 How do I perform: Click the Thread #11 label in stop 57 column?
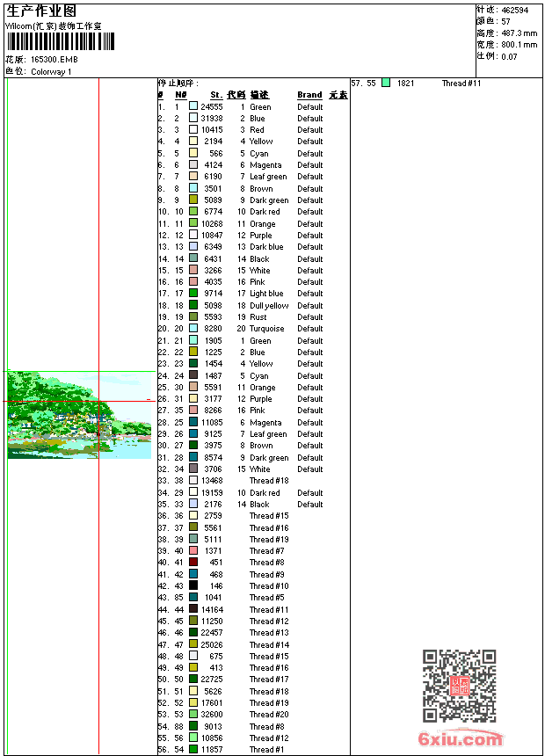[x=461, y=83]
